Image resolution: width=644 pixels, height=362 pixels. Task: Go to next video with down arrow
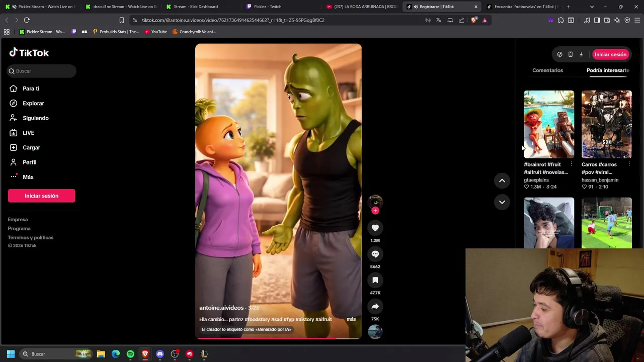coord(502,202)
